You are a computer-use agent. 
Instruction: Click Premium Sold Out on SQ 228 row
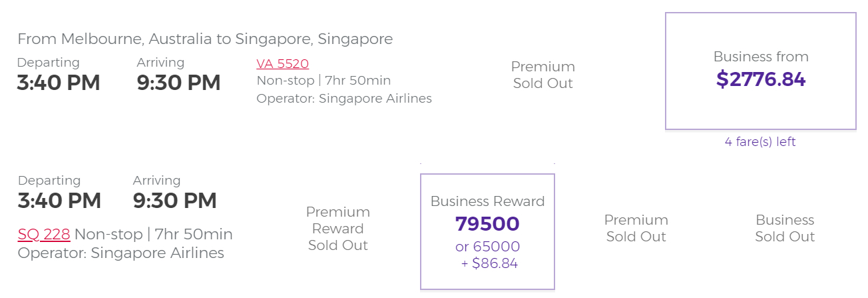(x=636, y=228)
